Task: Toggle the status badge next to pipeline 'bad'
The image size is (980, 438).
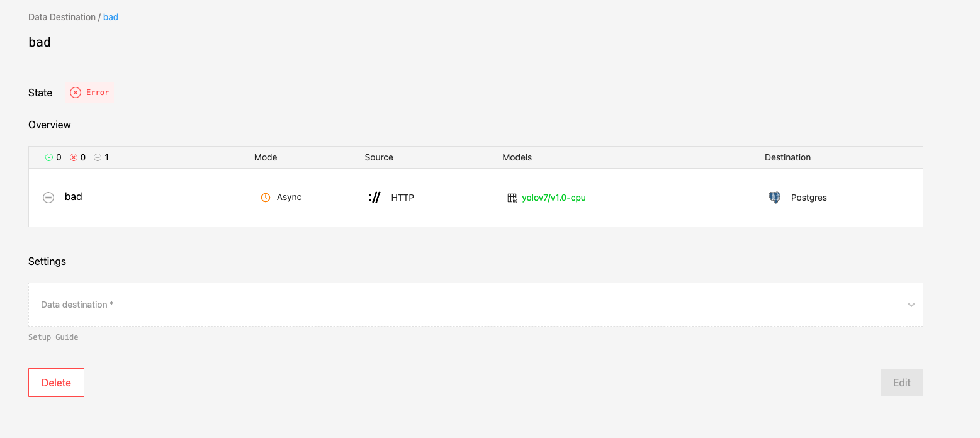Action: (x=48, y=197)
